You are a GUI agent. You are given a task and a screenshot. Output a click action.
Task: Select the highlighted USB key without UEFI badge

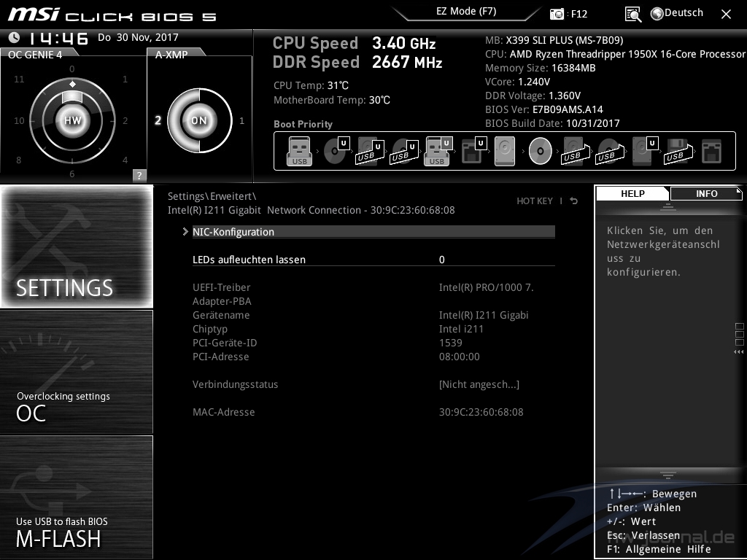click(x=299, y=152)
